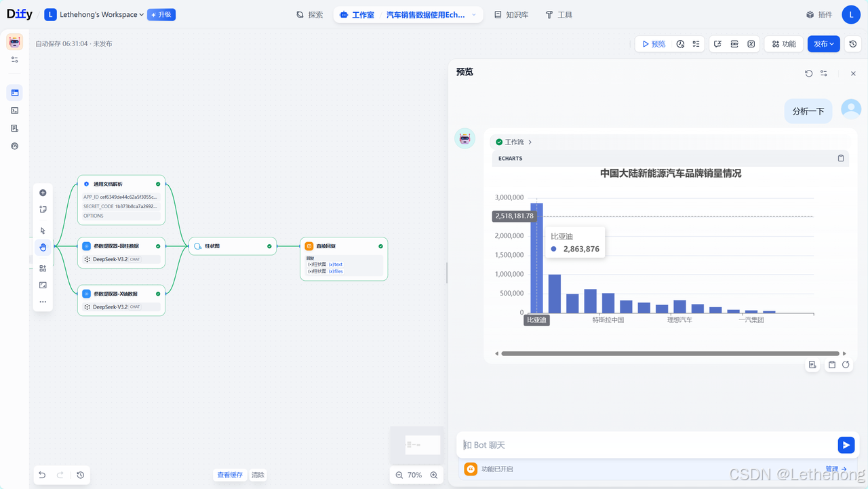Viewport: 868px width, 489px height.
Task: Click the orange features enabled icon
Action: tap(471, 469)
